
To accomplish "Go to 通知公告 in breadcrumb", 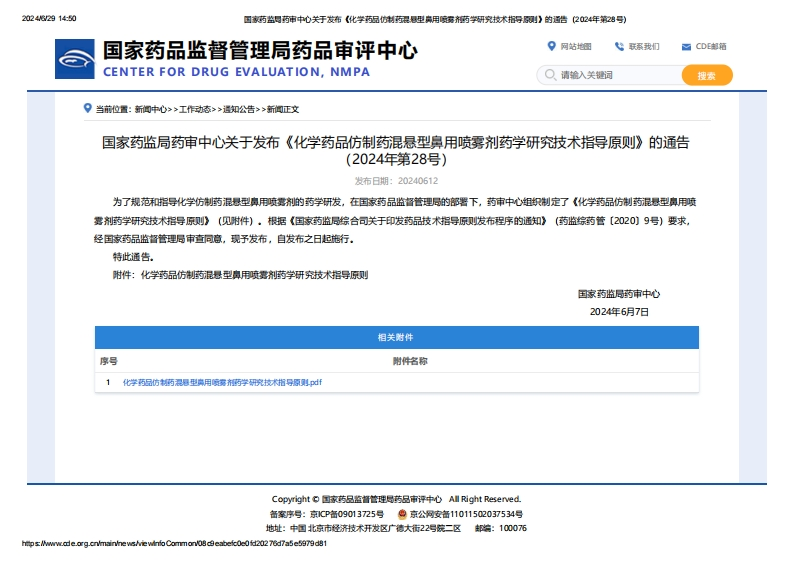I will 239,109.
